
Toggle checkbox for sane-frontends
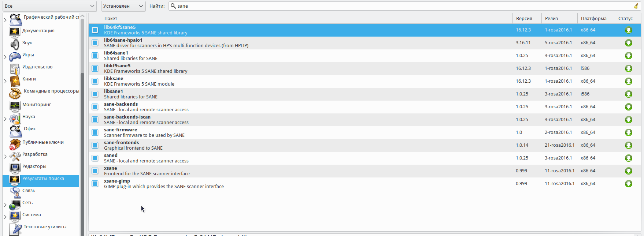[95, 145]
